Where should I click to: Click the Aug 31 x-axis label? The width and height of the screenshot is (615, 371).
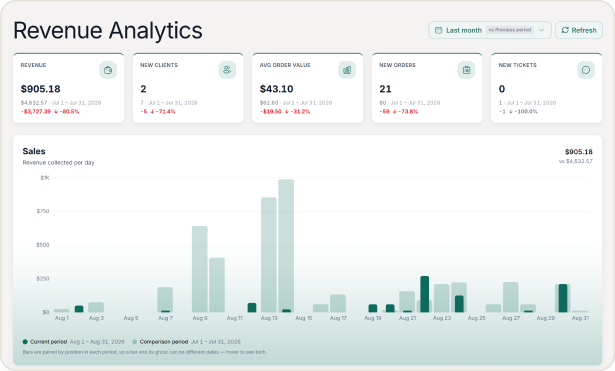pos(580,318)
